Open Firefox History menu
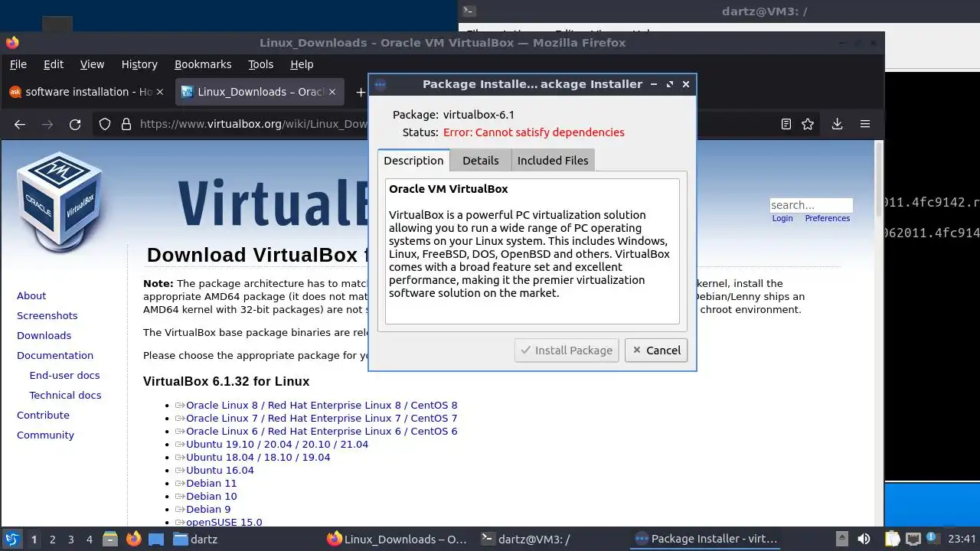The height and width of the screenshot is (551, 980). (x=139, y=64)
